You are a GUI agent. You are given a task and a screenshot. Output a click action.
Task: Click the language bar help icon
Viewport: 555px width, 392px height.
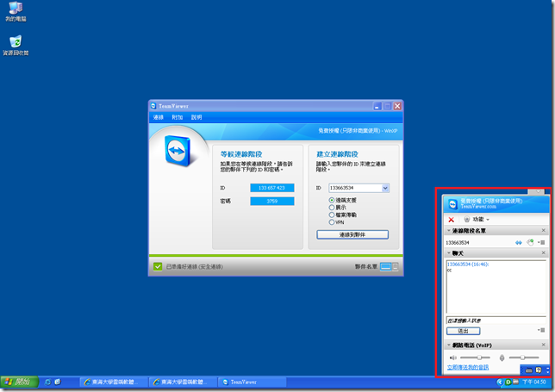(539, 370)
